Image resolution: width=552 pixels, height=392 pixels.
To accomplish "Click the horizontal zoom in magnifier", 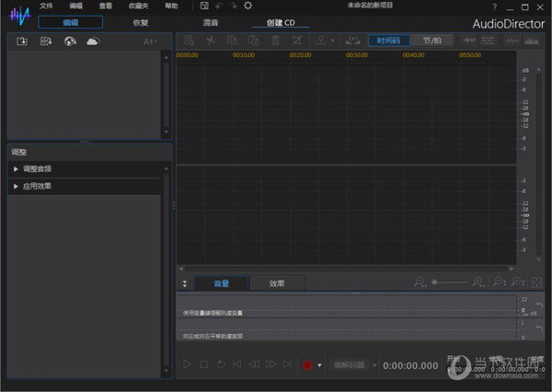I will click(x=478, y=282).
